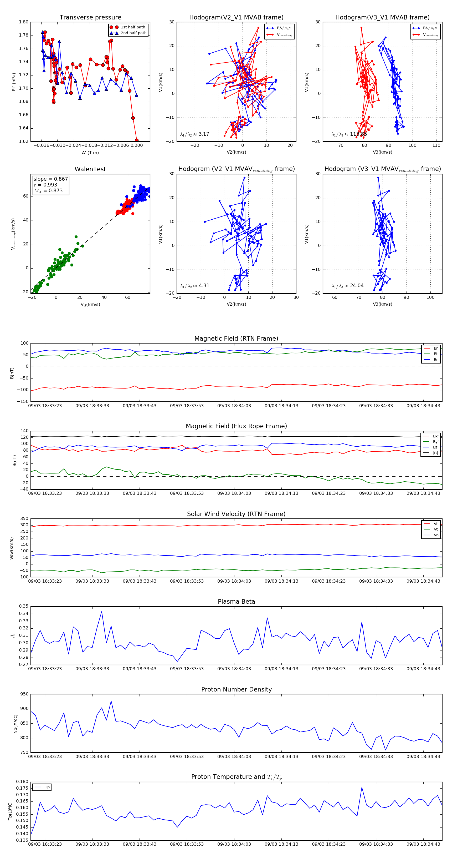Click the 'r = 0.993' annotation
473x868 pixels.
point(45,185)
